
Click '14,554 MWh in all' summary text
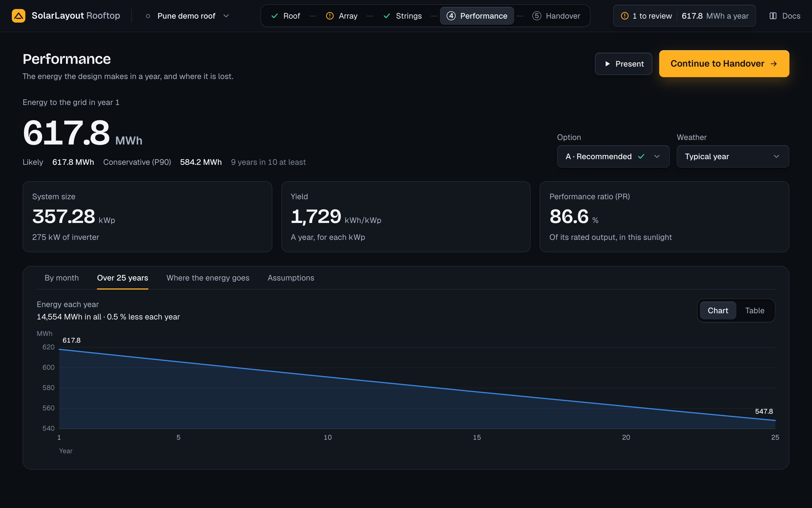(x=69, y=317)
